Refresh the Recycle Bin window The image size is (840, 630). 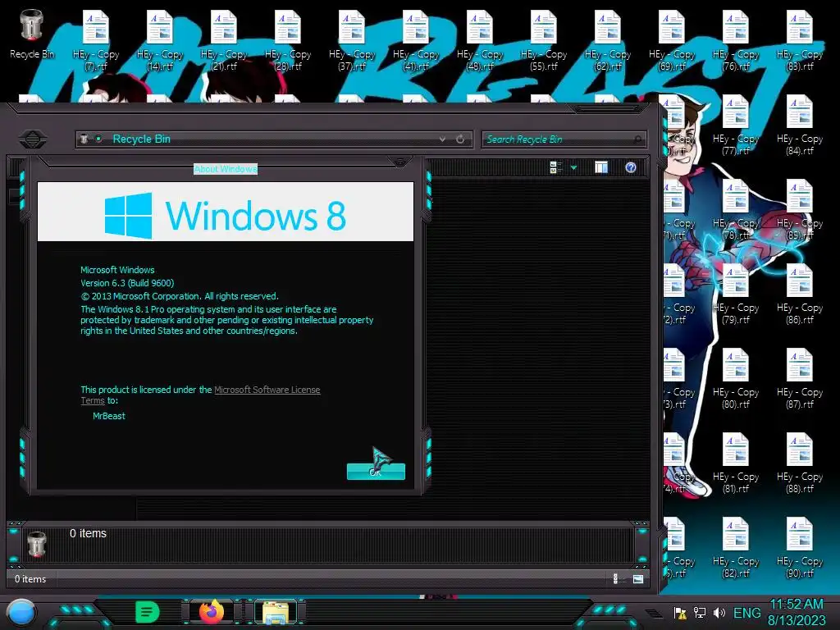click(x=460, y=139)
